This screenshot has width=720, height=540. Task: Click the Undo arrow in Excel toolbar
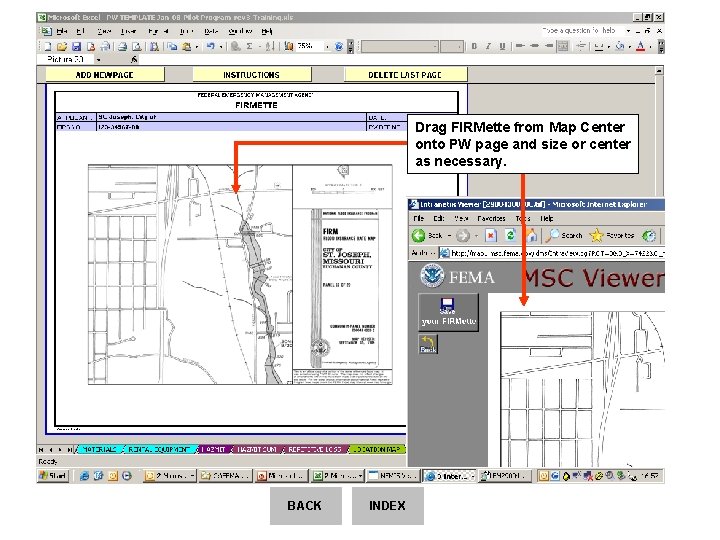pos(211,46)
